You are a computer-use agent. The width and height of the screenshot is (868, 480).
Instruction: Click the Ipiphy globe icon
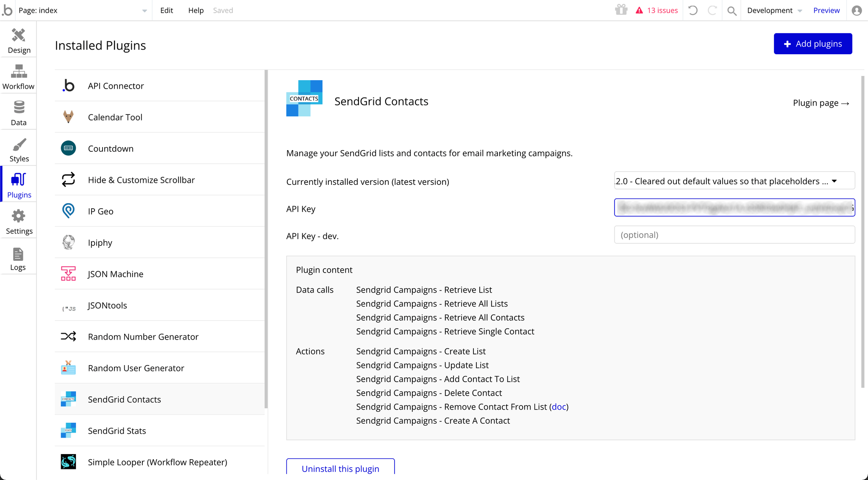click(68, 242)
